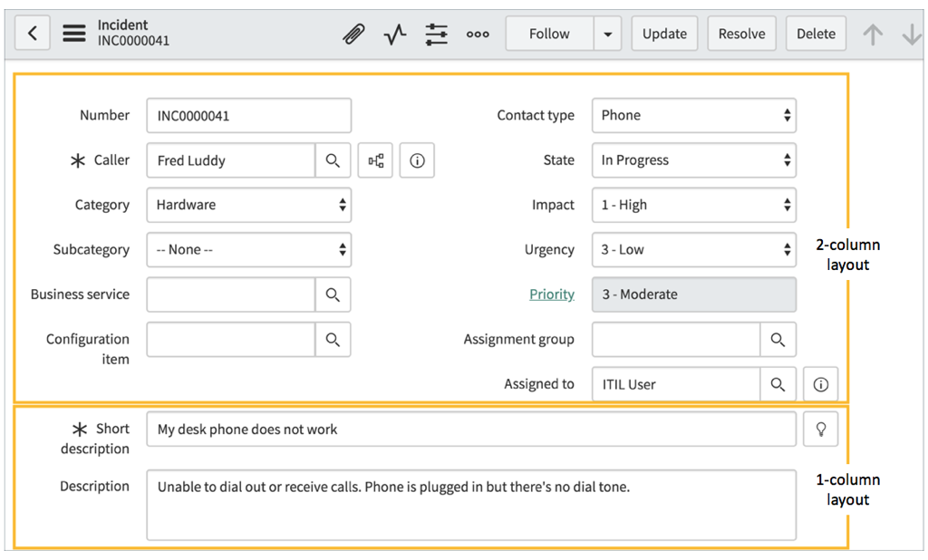Screen dimensions: 928x560
Task: Click the Resolve button
Action: pos(741,33)
